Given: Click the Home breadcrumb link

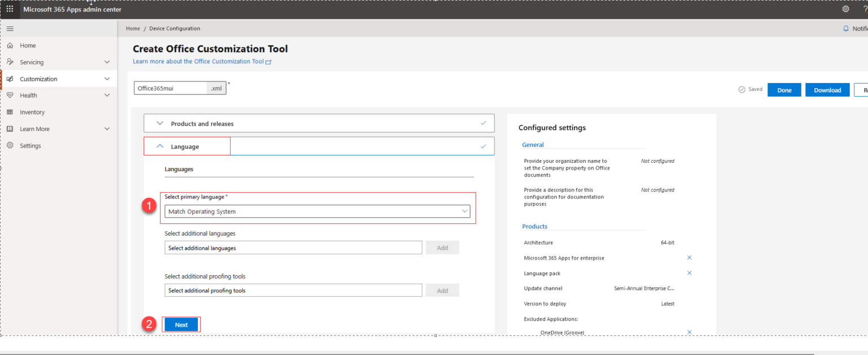Looking at the screenshot, I should coord(133,28).
